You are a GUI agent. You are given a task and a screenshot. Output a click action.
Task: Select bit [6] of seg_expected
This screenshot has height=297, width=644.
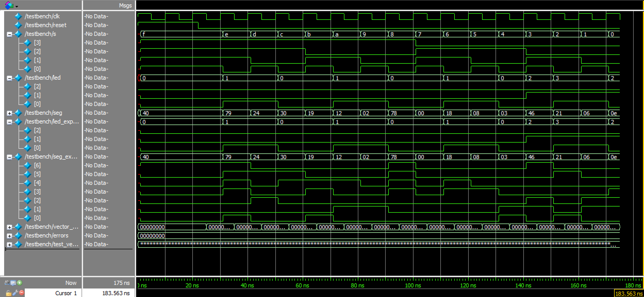[x=37, y=165]
